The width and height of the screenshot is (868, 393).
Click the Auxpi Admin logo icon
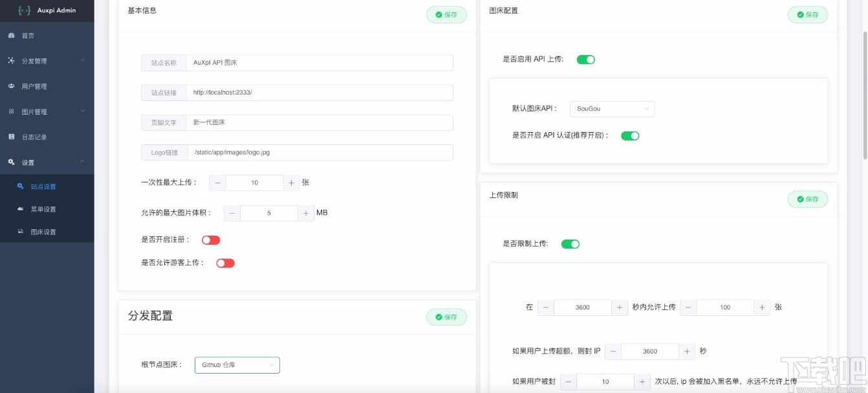click(x=23, y=10)
